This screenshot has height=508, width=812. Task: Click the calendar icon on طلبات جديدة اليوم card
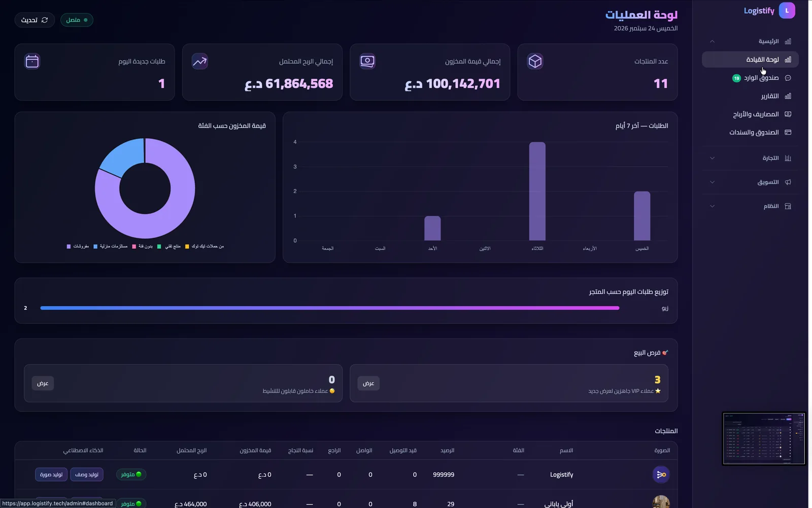[x=32, y=61]
